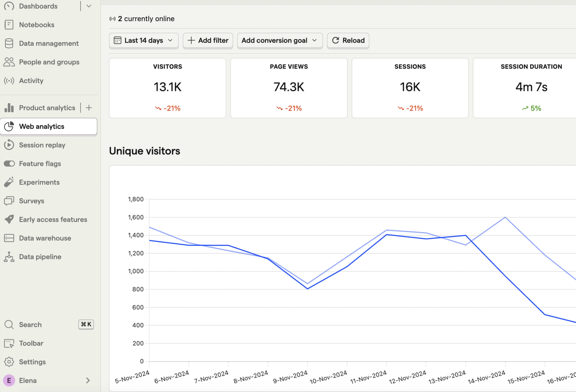Open Data management section

click(49, 43)
